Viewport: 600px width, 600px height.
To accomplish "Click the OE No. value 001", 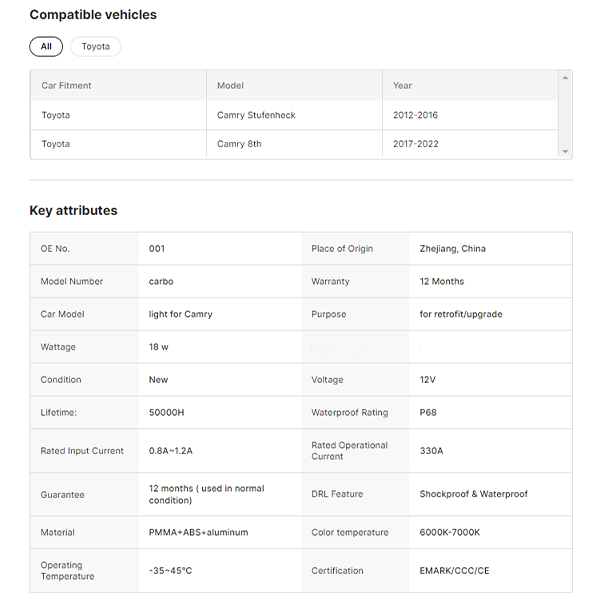I will click(x=157, y=249).
